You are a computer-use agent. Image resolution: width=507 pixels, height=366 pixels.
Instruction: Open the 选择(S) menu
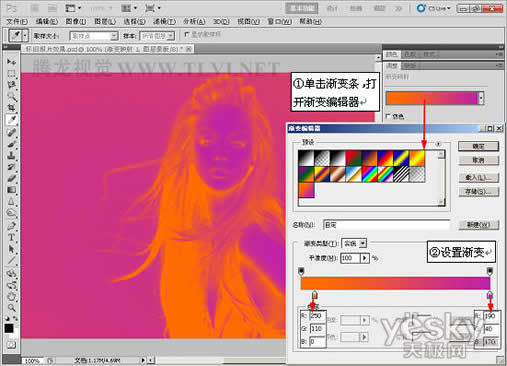pyautogui.click(x=135, y=22)
